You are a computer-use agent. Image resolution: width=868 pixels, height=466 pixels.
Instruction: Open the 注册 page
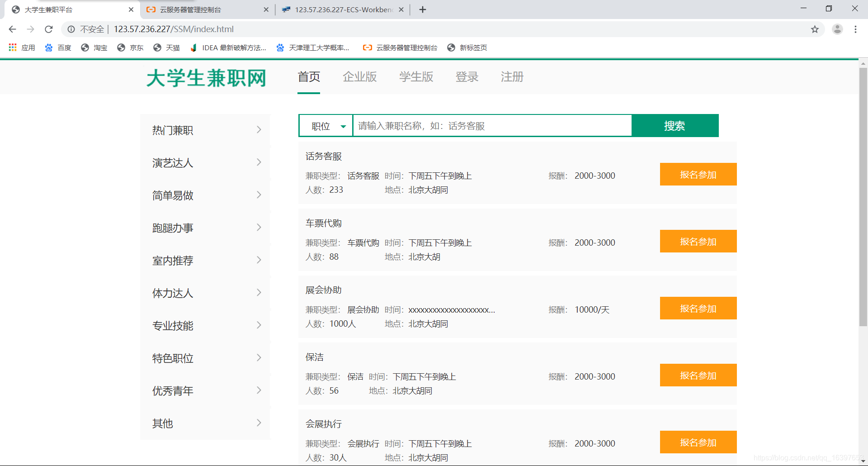coord(512,77)
